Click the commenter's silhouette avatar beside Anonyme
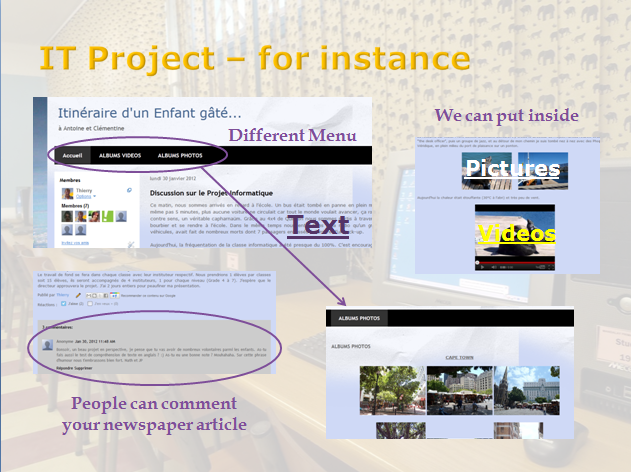The image size is (631, 472). (47, 344)
